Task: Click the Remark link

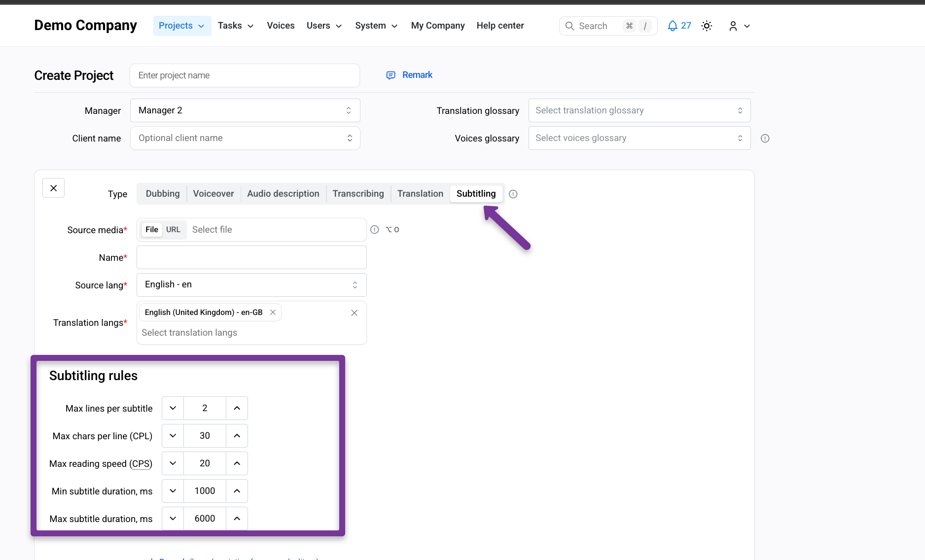Action: [417, 75]
